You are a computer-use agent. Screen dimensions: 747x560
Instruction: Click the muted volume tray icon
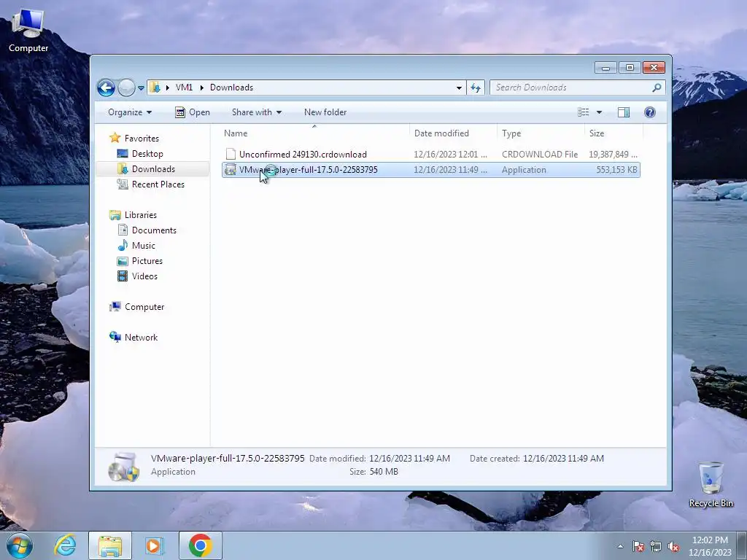click(673, 546)
